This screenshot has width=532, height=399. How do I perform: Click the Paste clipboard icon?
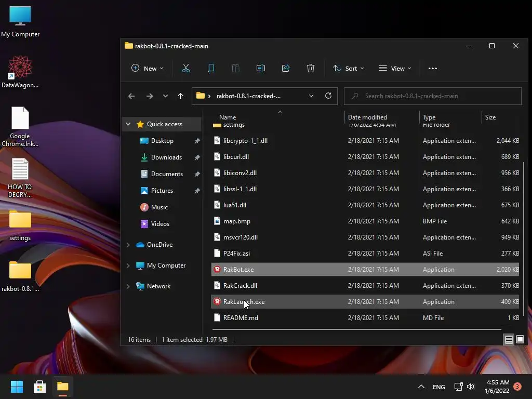point(236,69)
